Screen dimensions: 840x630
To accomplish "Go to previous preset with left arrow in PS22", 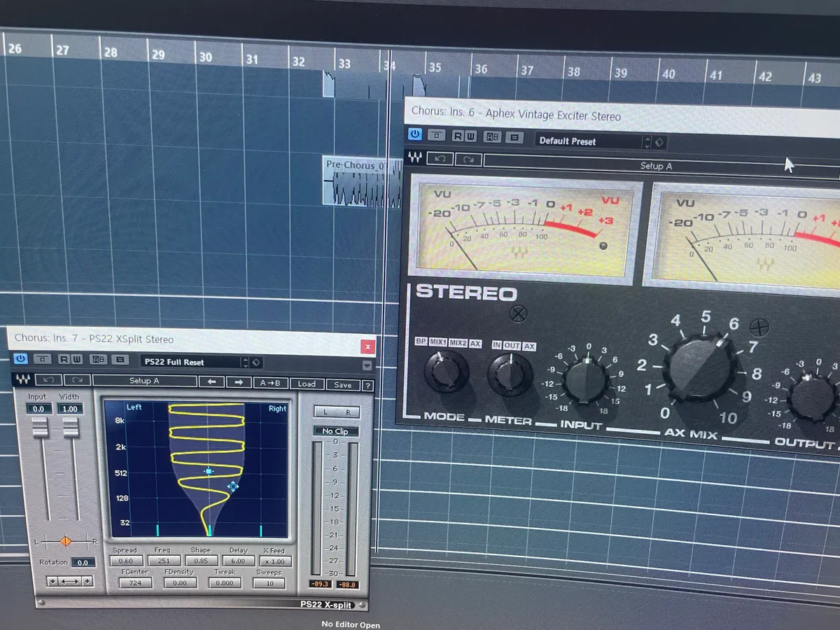I will pyautogui.click(x=211, y=382).
